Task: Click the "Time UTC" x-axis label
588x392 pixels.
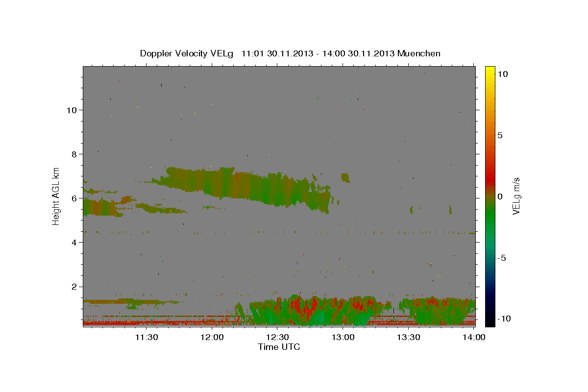Action: 279,347
